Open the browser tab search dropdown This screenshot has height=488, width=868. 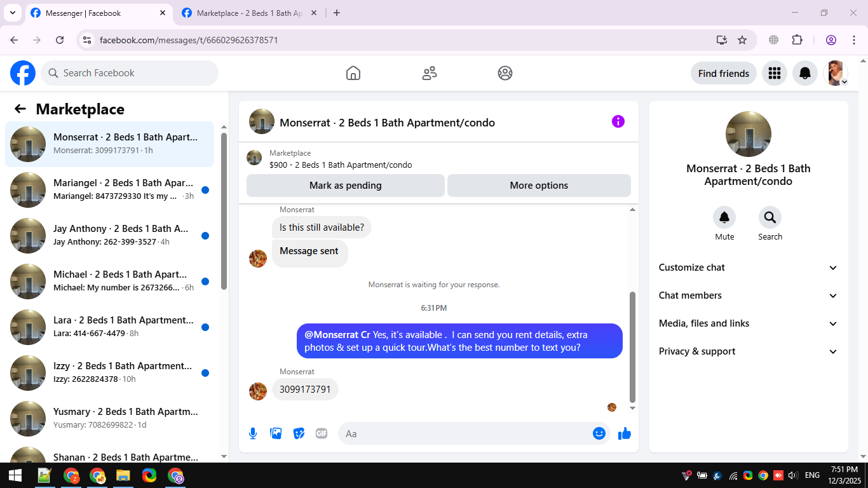point(12,13)
